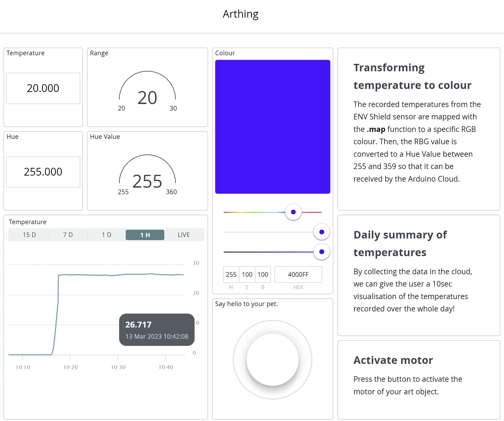Click the 10:10 time axis label
This screenshot has height=421, width=504.
coord(23,367)
